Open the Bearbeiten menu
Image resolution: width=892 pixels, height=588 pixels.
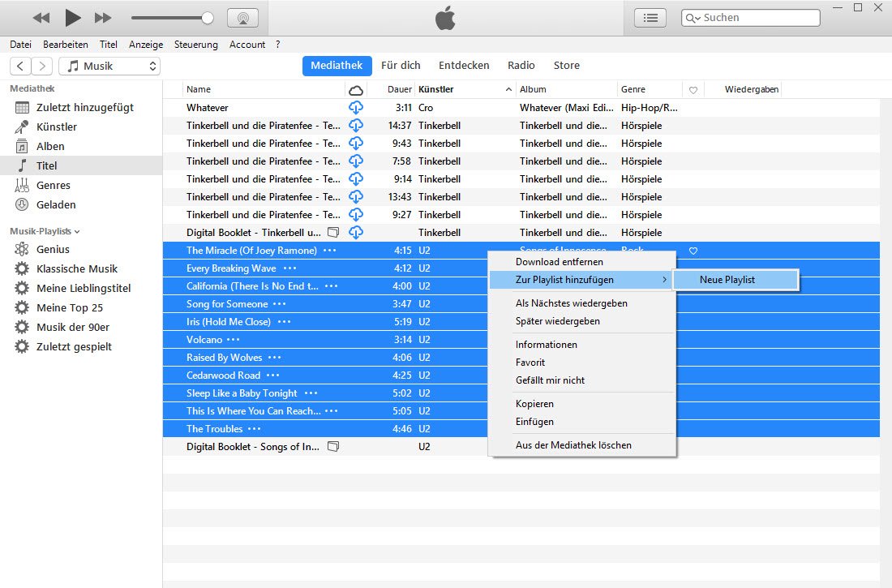click(x=66, y=45)
